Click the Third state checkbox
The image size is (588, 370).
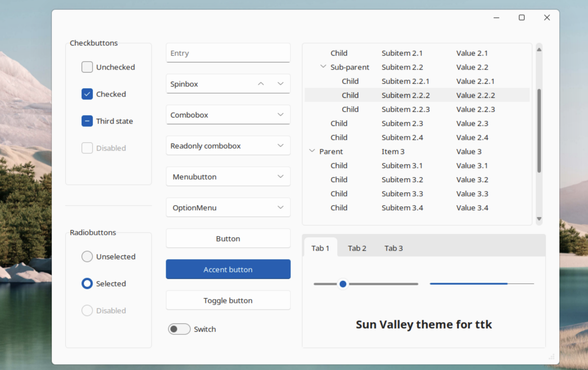pos(87,121)
